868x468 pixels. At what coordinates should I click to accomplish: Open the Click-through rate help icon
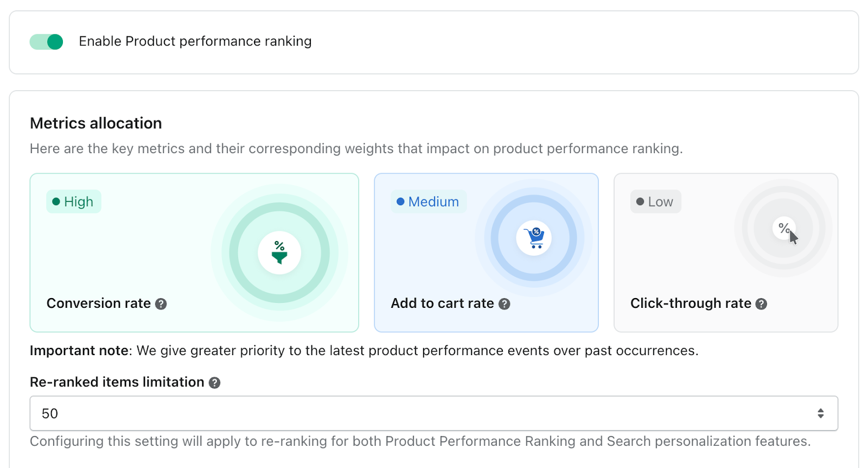click(762, 304)
